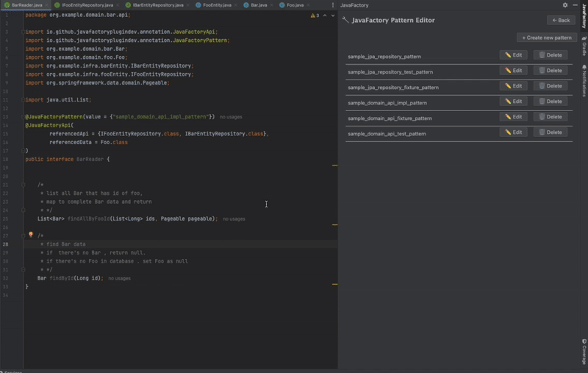Image resolution: width=588 pixels, height=373 pixels.
Task: Open the Coverage side panel
Action: pyautogui.click(x=584, y=352)
